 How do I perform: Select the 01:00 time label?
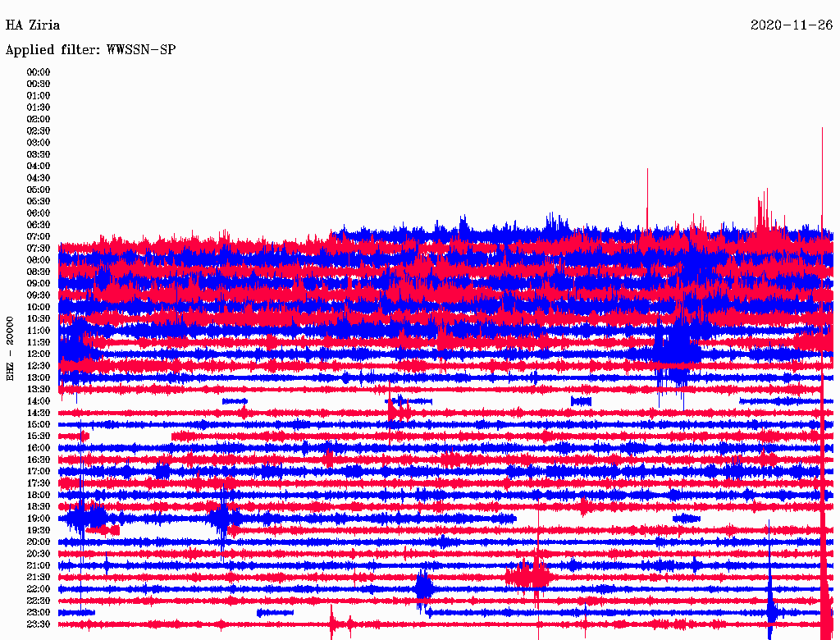click(x=39, y=96)
